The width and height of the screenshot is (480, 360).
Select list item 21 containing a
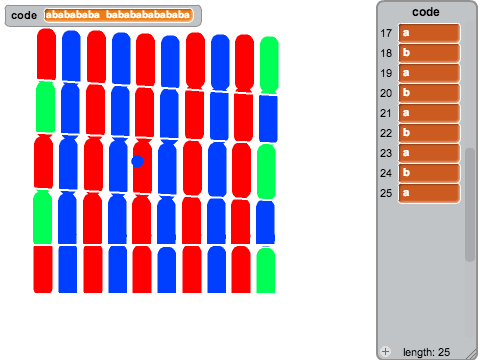click(x=429, y=113)
